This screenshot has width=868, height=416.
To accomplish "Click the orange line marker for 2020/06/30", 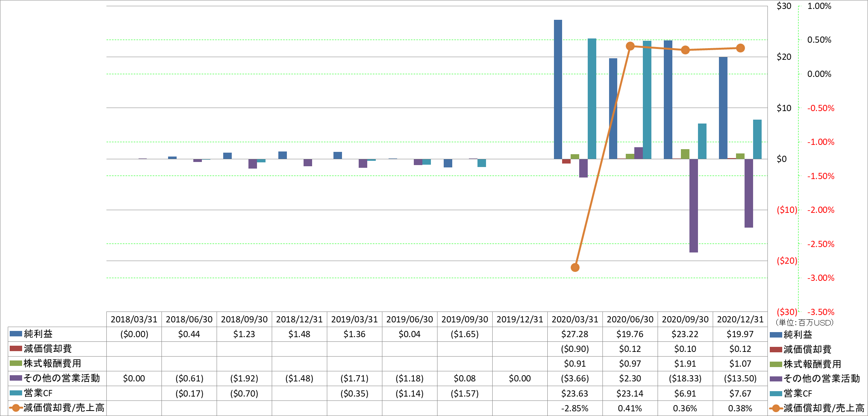I will [x=630, y=46].
